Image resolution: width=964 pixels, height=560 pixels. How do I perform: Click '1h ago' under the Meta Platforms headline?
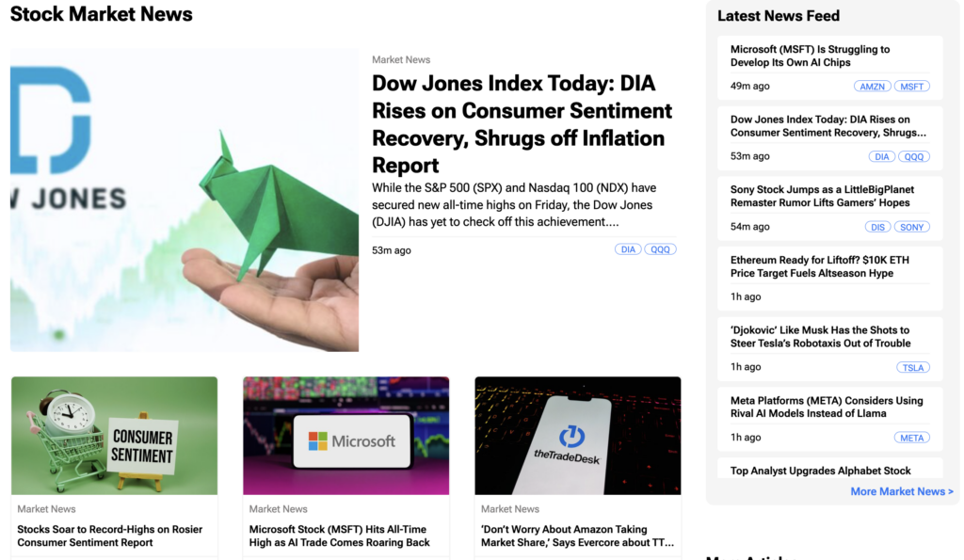tap(746, 438)
